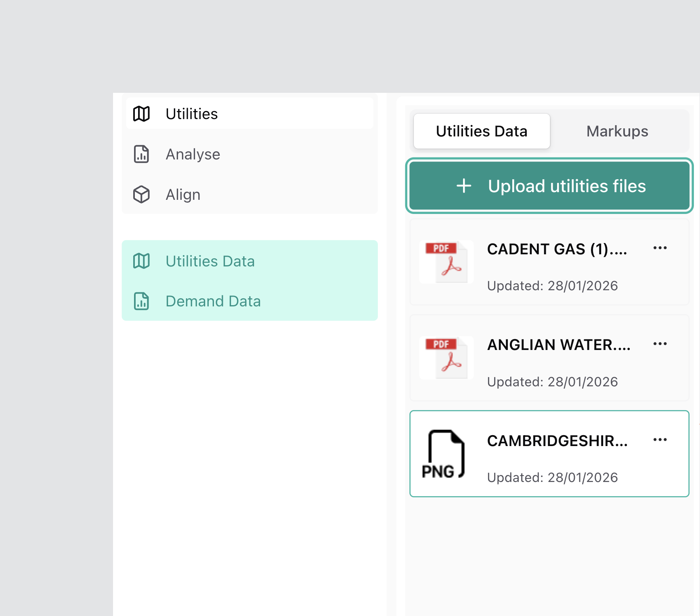Click the plus icon on Upload button
This screenshot has height=616, width=700.
pyautogui.click(x=464, y=186)
